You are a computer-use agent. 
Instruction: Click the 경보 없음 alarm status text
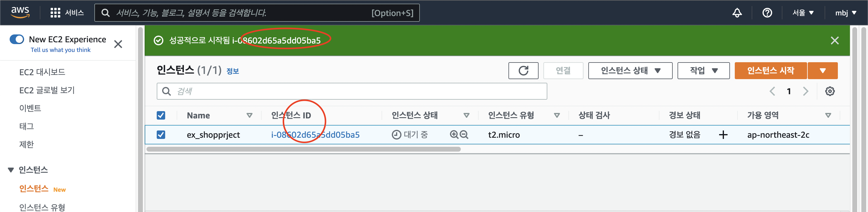tap(684, 135)
